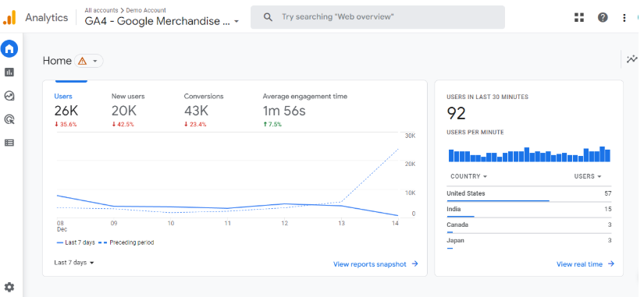Click the Preceding period chart legend entry

126,242
